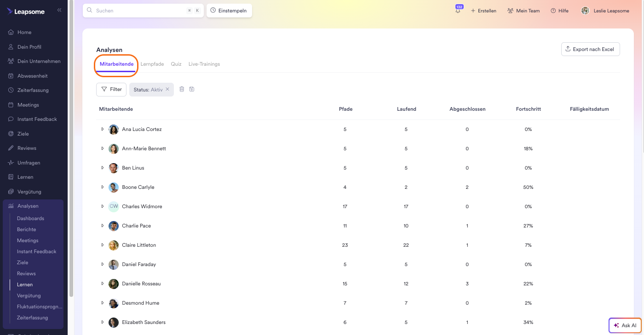Click the notification bell icon
This screenshot has width=644, height=335.
click(x=458, y=11)
